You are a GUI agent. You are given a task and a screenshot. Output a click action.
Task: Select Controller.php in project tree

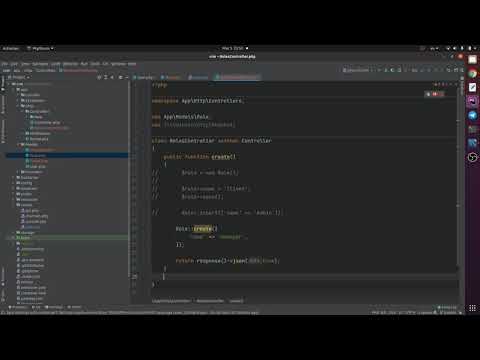(45, 122)
